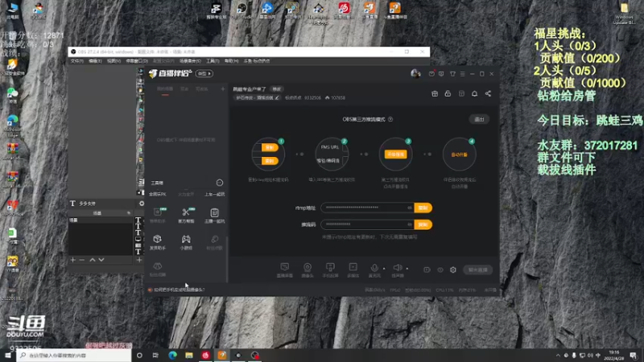Viewport: 644px width, 362px height.
Task: Copy the rtmp address with the orange button
Action: [423, 208]
